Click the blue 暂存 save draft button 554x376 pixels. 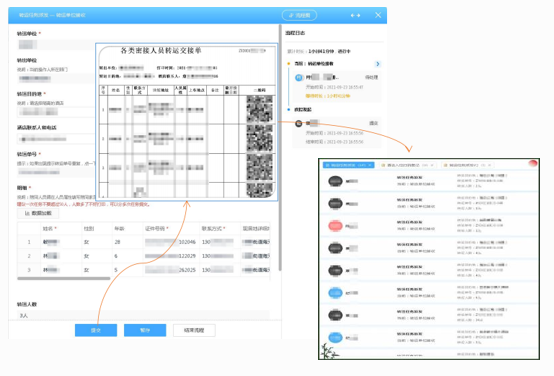point(145,330)
